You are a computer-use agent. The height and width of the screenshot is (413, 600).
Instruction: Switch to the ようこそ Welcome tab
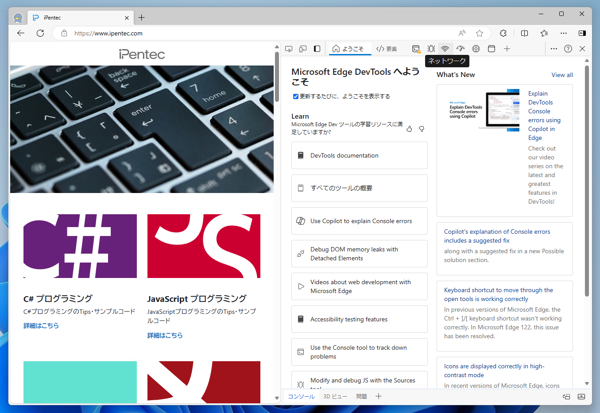coord(348,49)
